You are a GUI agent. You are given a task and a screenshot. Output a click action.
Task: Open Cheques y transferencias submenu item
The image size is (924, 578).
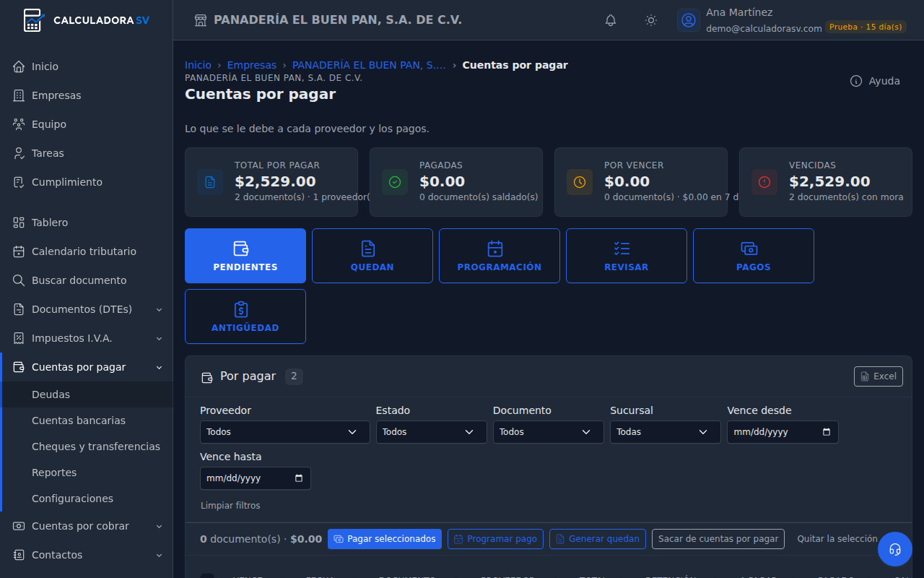pos(87,447)
